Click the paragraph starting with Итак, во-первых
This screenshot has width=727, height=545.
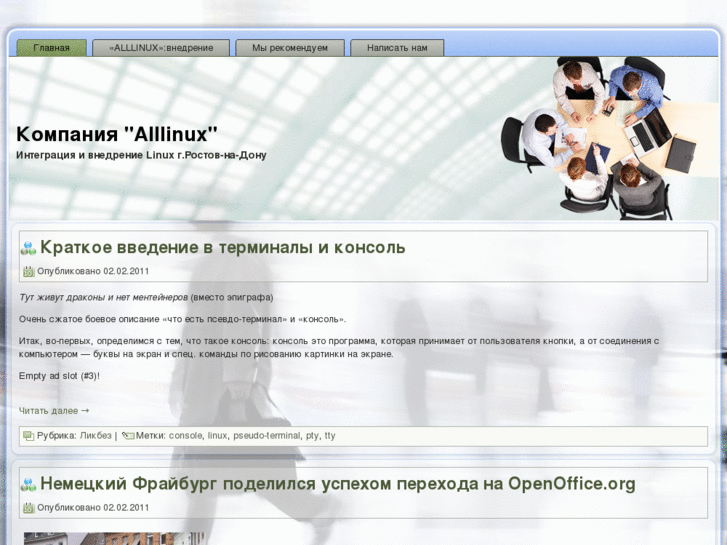[339, 347]
